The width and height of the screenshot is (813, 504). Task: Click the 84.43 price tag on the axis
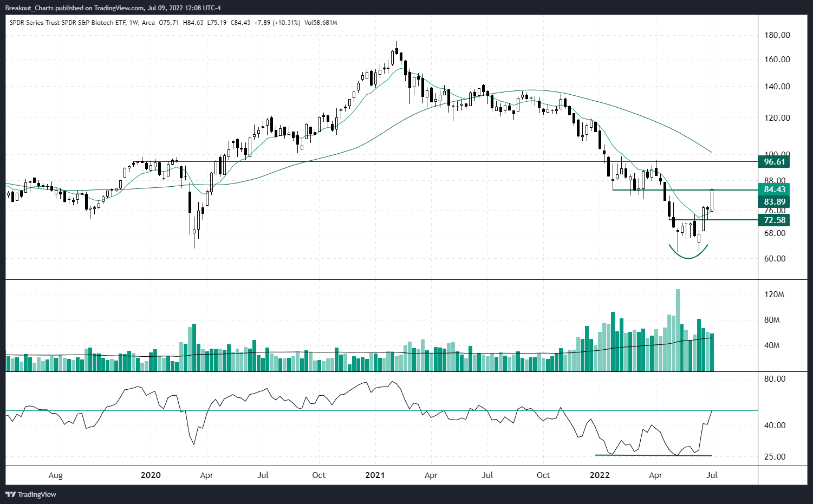tap(774, 189)
